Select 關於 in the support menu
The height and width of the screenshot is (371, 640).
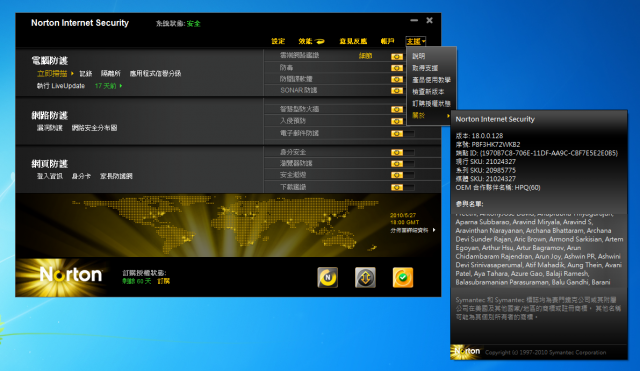pyautogui.click(x=418, y=116)
